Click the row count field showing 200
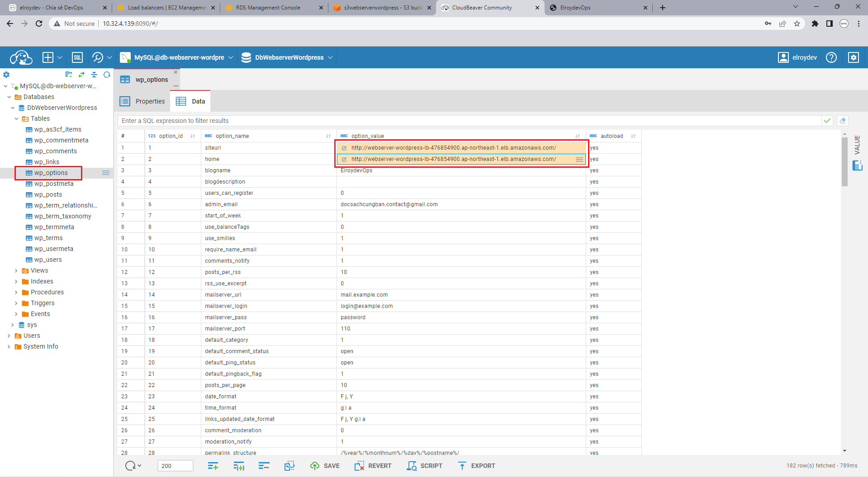Screen dimensions: 868x477 [175, 466]
